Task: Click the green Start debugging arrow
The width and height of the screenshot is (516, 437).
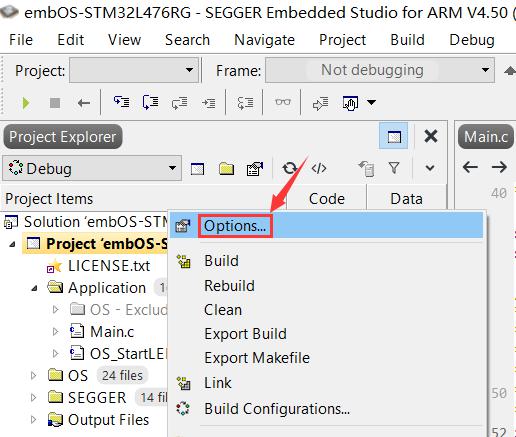Action: (x=26, y=103)
